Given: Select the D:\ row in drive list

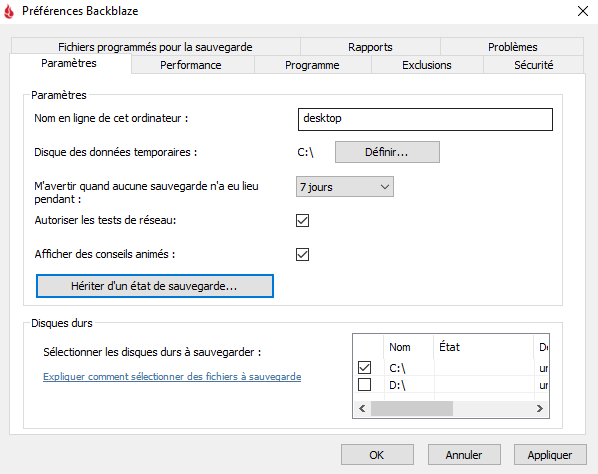Looking at the screenshot, I should (x=451, y=385).
